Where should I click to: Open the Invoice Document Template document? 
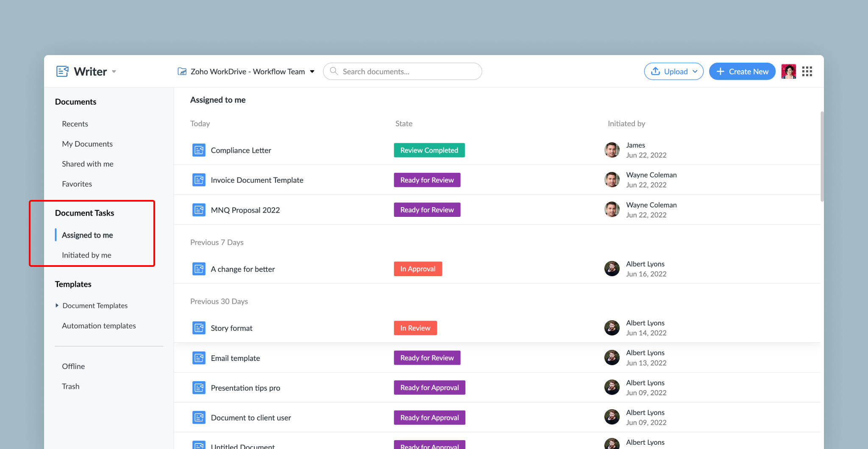(x=257, y=180)
